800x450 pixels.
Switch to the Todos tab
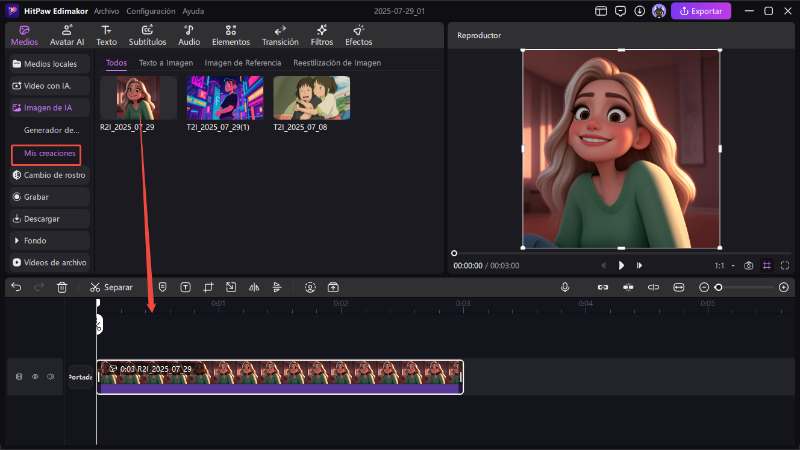tap(116, 63)
